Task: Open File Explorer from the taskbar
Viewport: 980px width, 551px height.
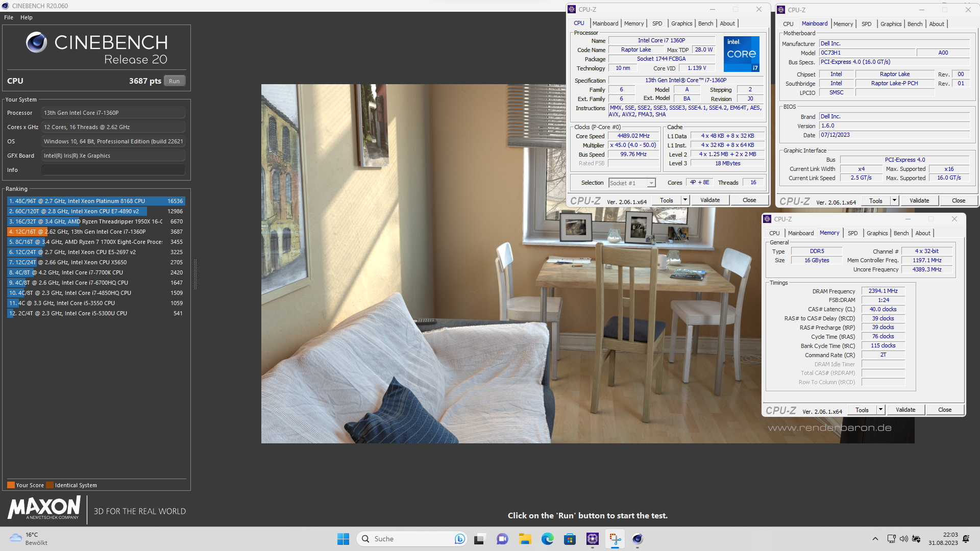Action: point(525,539)
